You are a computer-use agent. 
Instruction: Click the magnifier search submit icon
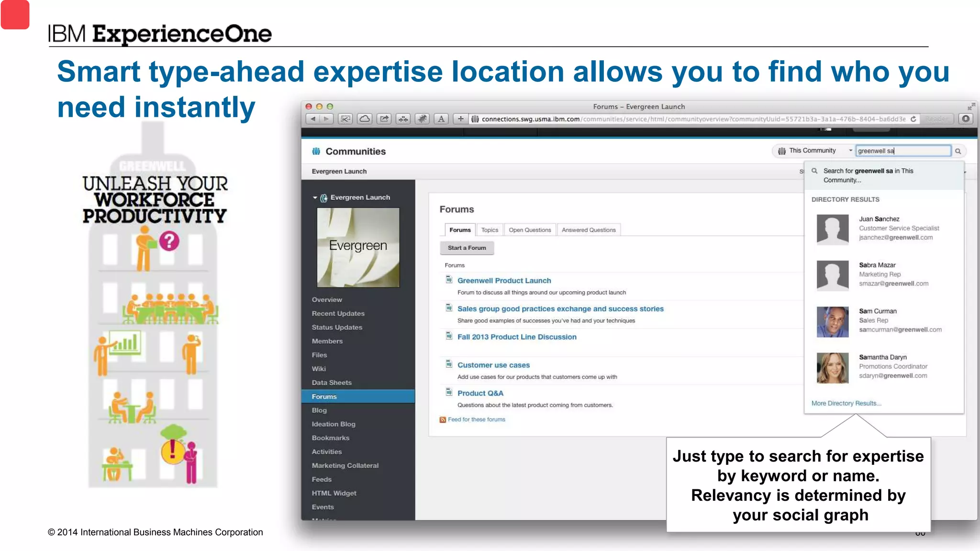click(958, 151)
